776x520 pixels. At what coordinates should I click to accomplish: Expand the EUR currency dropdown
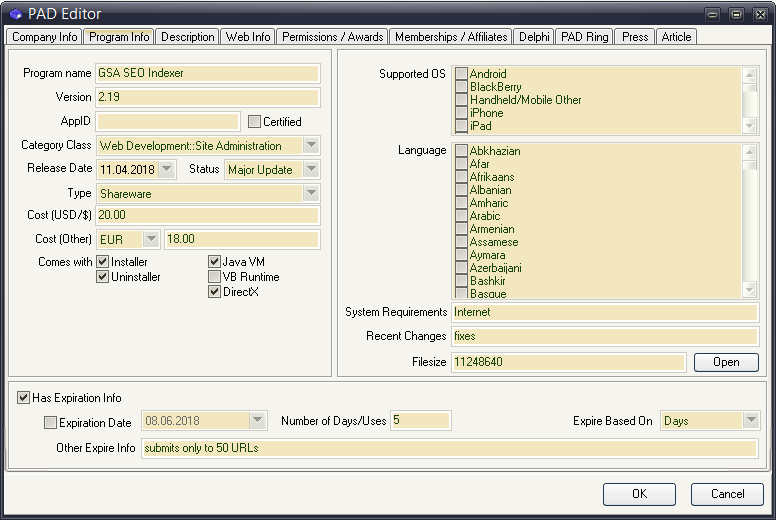tap(151, 239)
